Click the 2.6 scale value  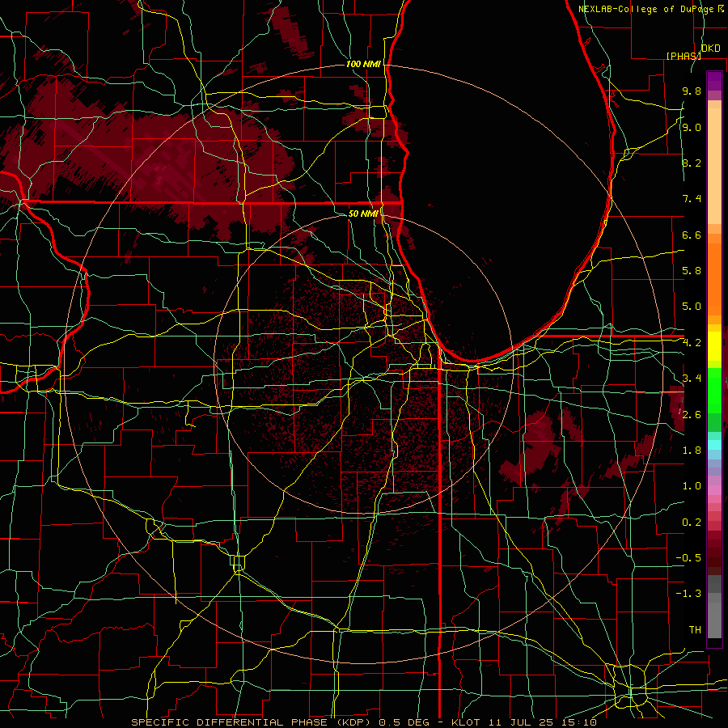click(692, 414)
